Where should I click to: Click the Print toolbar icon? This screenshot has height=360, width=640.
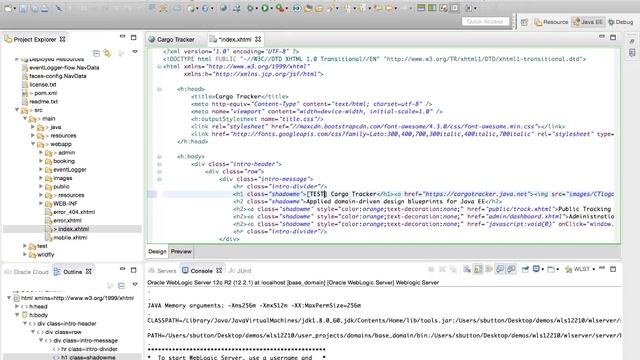[45, 8]
